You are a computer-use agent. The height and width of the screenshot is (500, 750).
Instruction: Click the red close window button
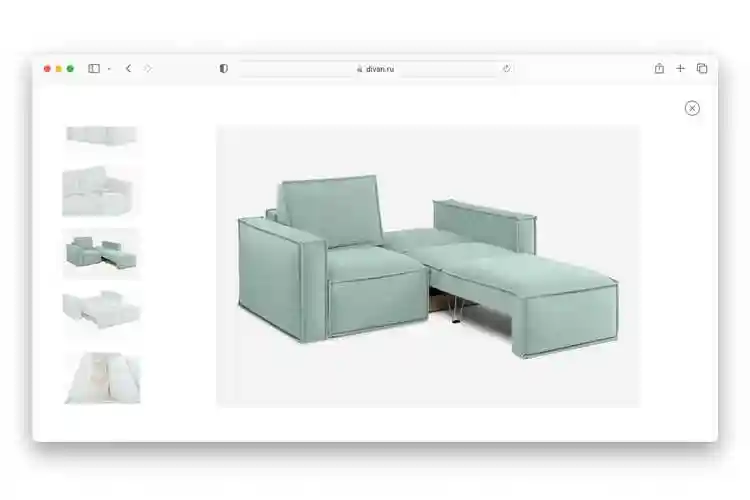(47, 69)
